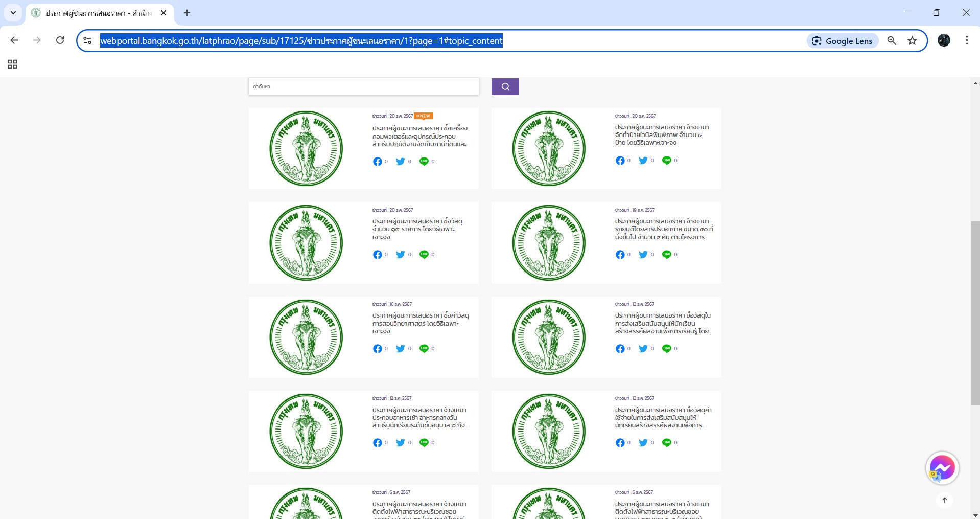
Task: Send the ป้ายไวนิล post via LINE
Action: [667, 161]
